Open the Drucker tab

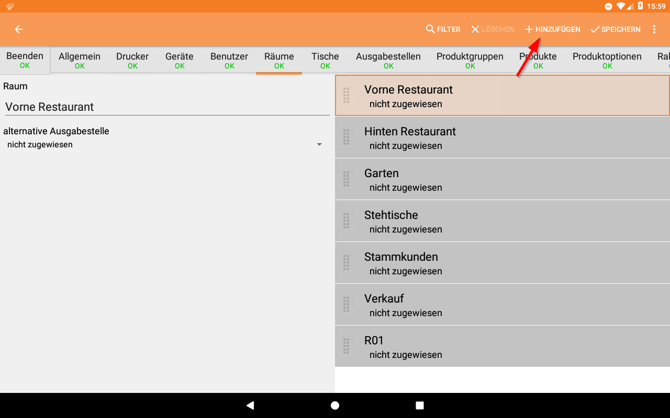point(132,61)
